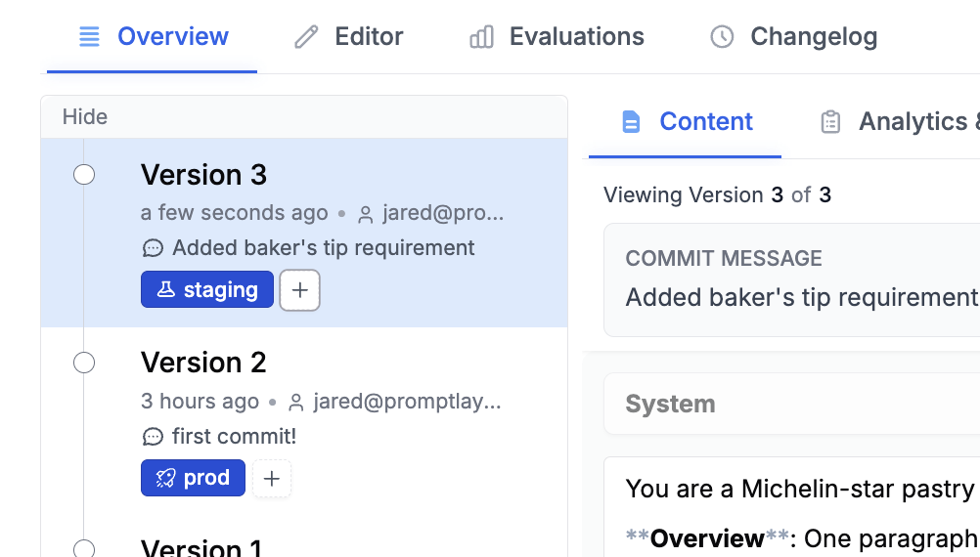Go to the Changelog tab
This screenshot has width=980, height=557.
coord(794,37)
